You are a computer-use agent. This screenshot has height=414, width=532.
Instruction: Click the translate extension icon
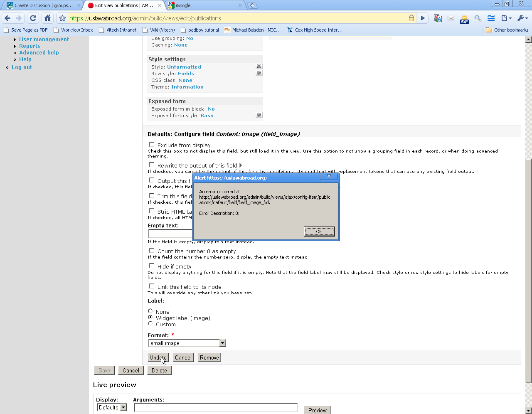tap(438, 18)
